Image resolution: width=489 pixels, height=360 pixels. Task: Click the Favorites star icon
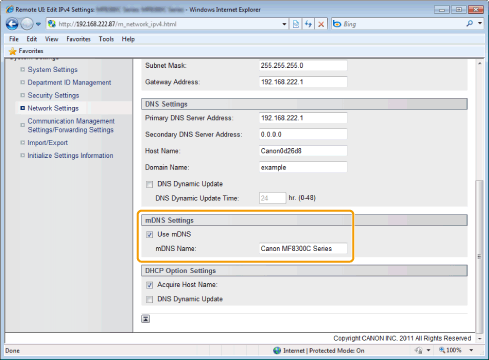click(13, 51)
